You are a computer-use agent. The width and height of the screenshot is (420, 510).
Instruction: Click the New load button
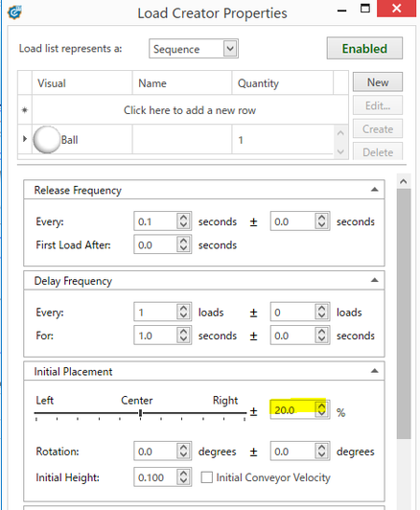click(x=378, y=82)
